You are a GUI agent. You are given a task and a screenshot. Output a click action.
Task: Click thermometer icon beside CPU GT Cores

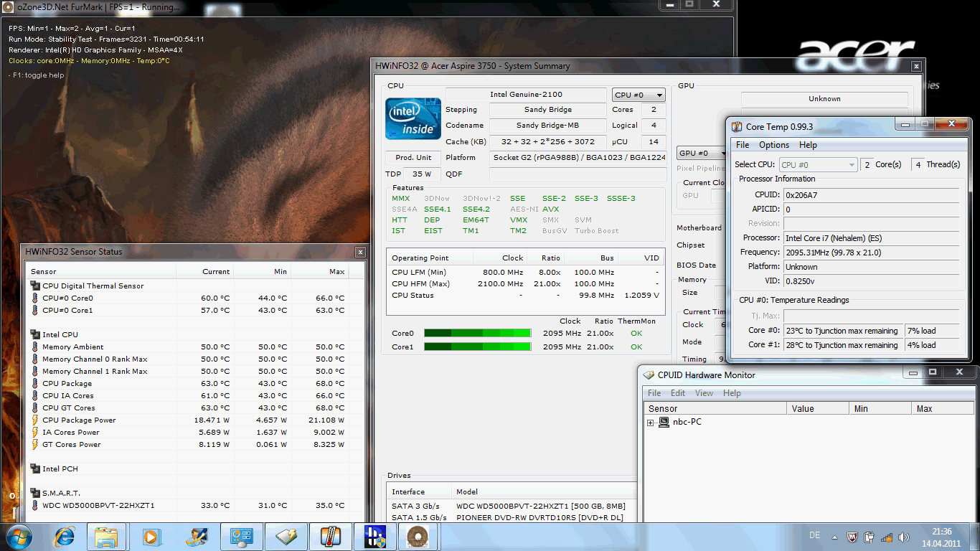click(x=34, y=408)
